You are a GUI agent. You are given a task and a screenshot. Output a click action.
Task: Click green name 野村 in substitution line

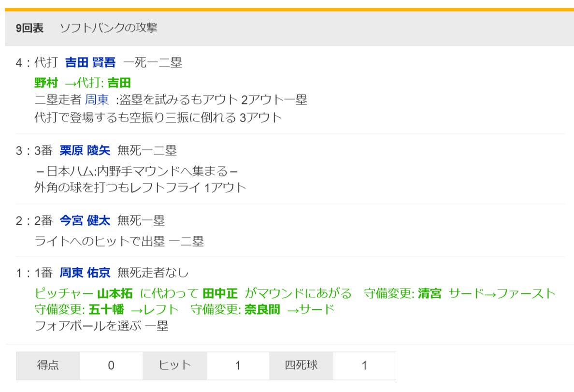click(x=46, y=83)
